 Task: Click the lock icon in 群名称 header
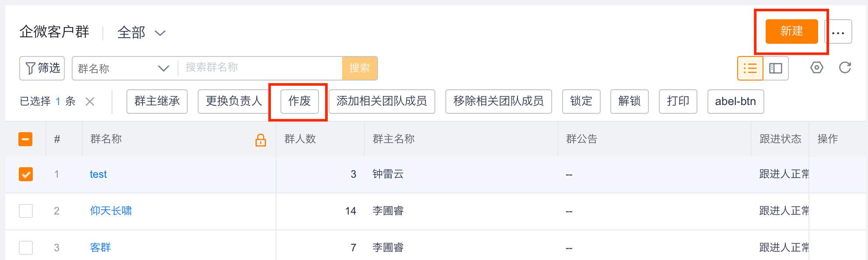coord(261,140)
